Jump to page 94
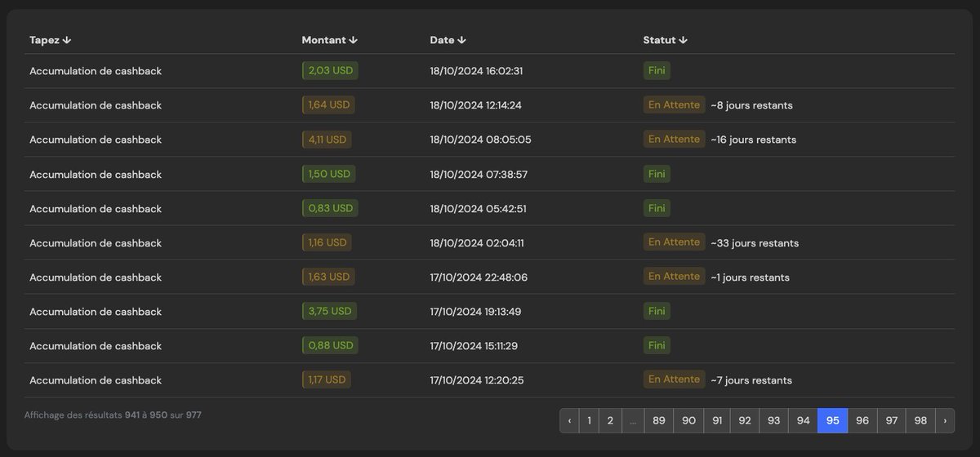The image size is (980, 457). coord(803,420)
